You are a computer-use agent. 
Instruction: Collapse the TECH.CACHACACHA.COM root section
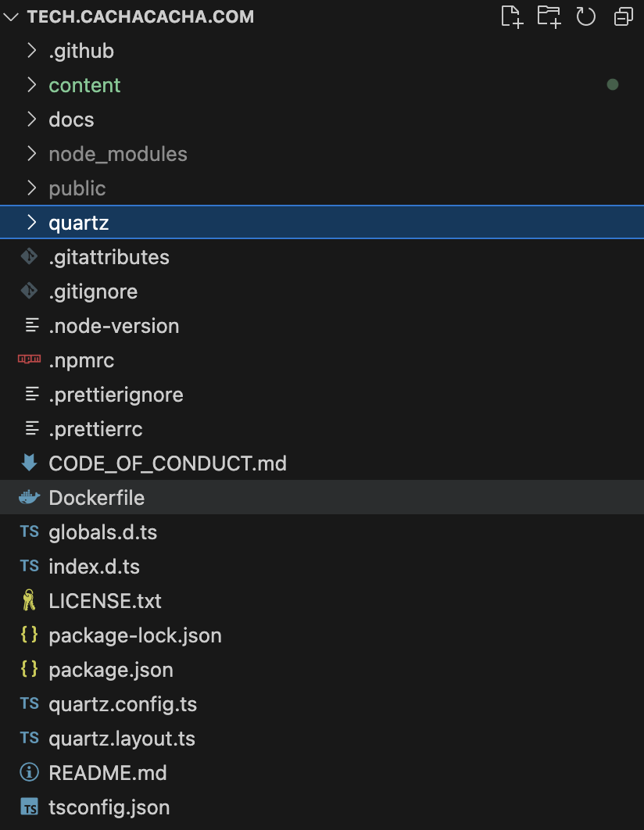pos(12,16)
